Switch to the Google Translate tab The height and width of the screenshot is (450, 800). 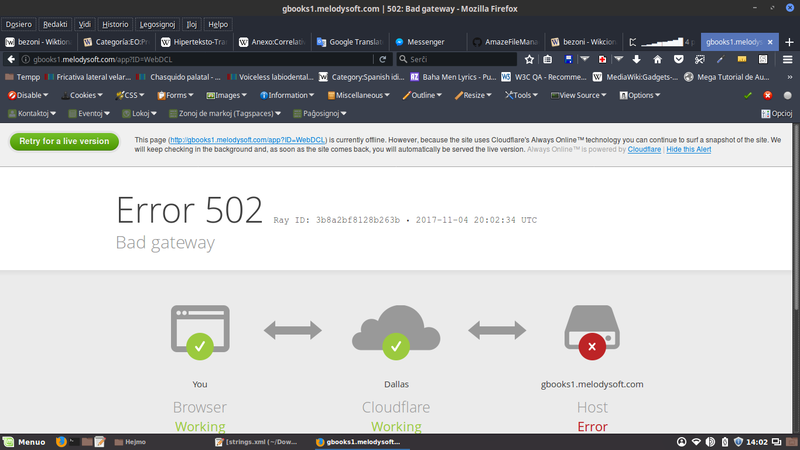pyautogui.click(x=345, y=42)
